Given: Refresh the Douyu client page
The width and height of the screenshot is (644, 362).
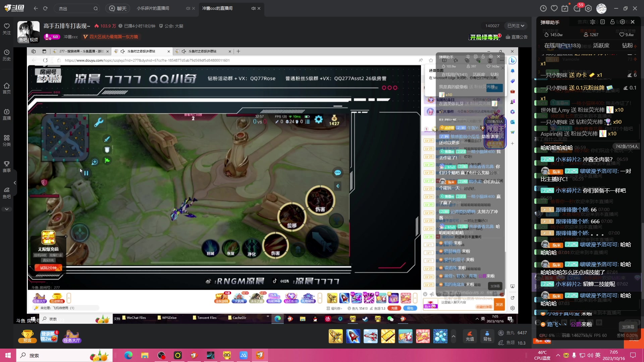Looking at the screenshot, I should click(45, 8).
